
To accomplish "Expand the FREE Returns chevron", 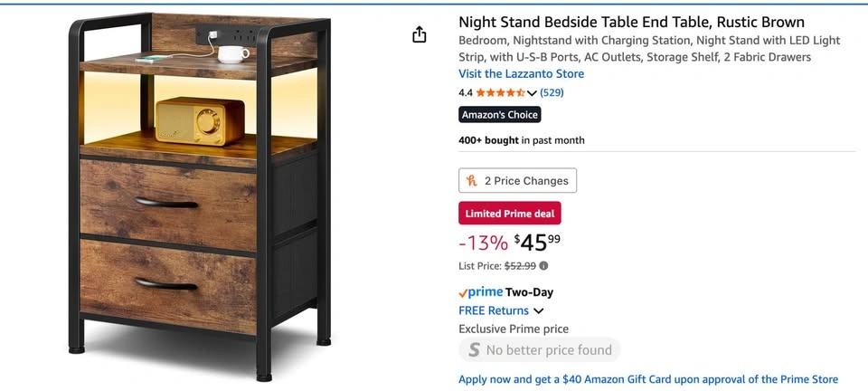I will pos(539,311).
